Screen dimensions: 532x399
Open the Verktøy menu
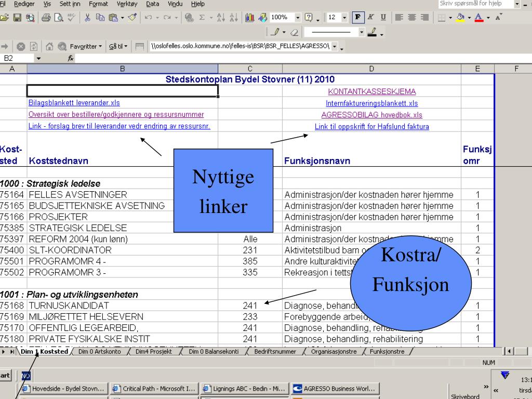[127, 4]
